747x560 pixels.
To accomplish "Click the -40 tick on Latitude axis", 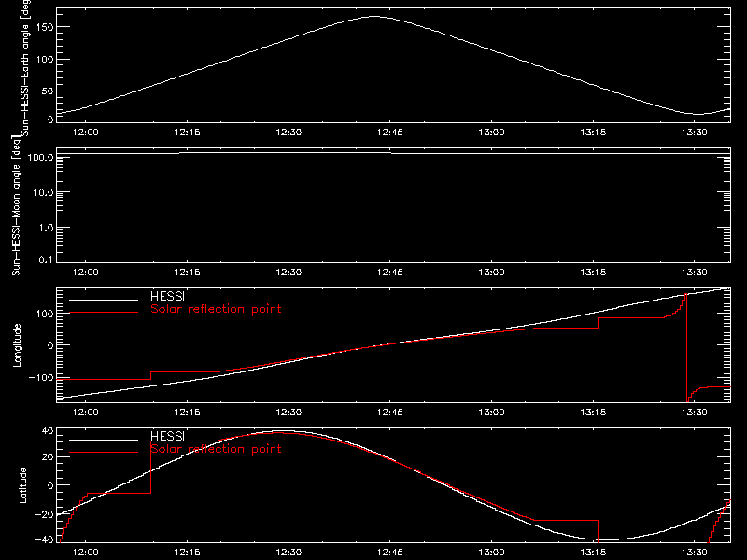I will click(x=44, y=540).
